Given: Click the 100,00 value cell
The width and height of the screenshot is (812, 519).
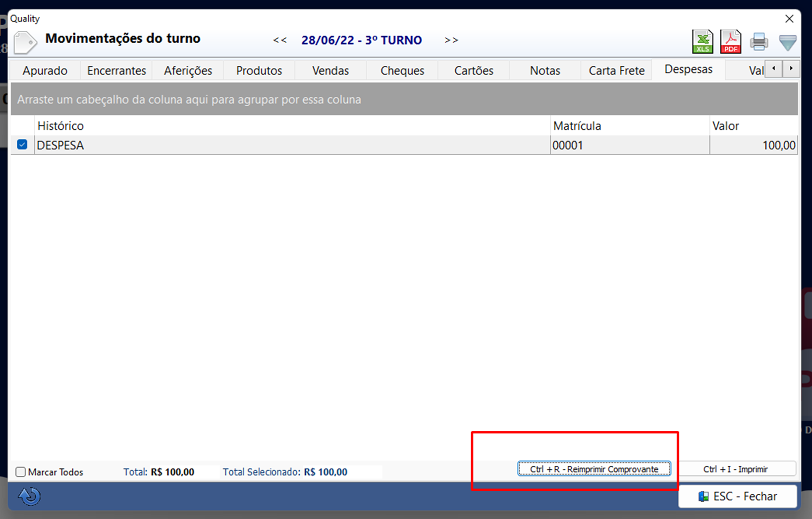Looking at the screenshot, I should tap(754, 145).
